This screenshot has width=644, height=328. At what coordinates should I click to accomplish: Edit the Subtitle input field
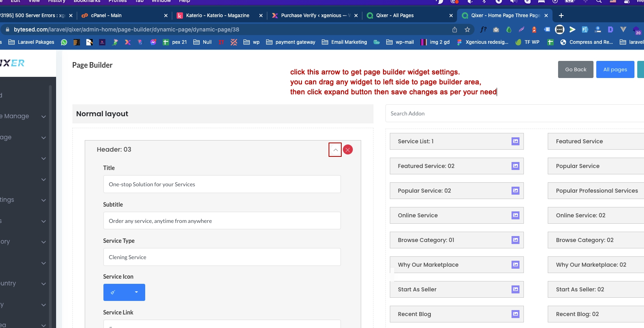(x=222, y=221)
